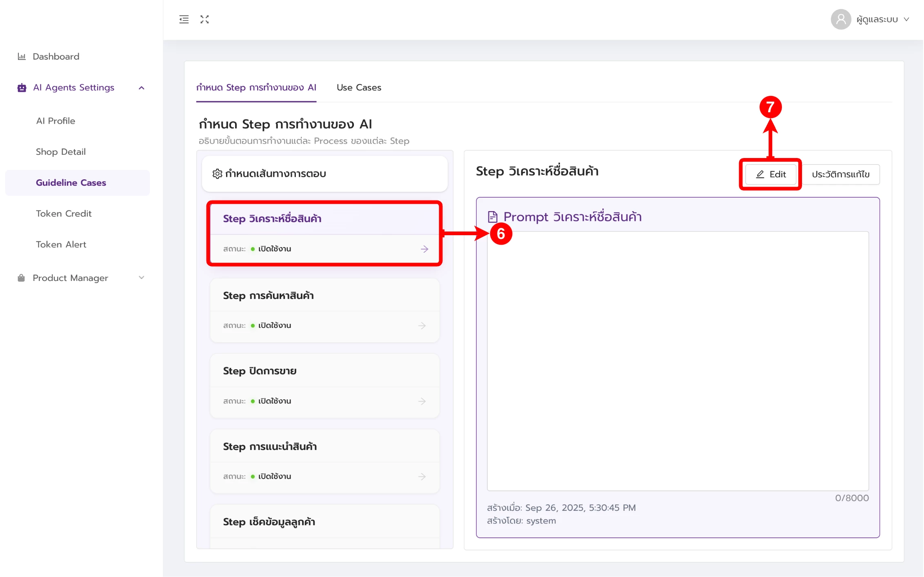Click the Prompt document icon
The width and height of the screenshot is (924, 577).
click(x=493, y=217)
